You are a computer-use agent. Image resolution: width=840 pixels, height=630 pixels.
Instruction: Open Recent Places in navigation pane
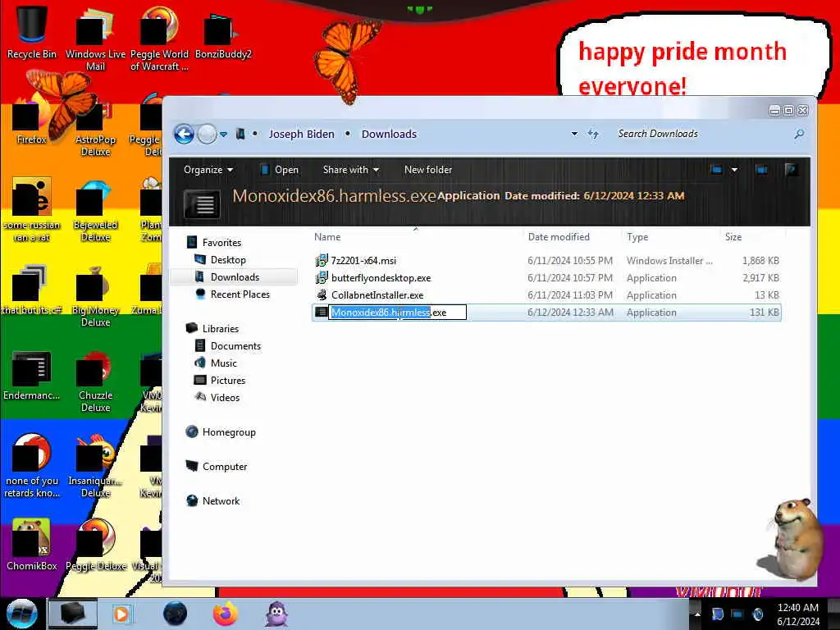coord(232,294)
